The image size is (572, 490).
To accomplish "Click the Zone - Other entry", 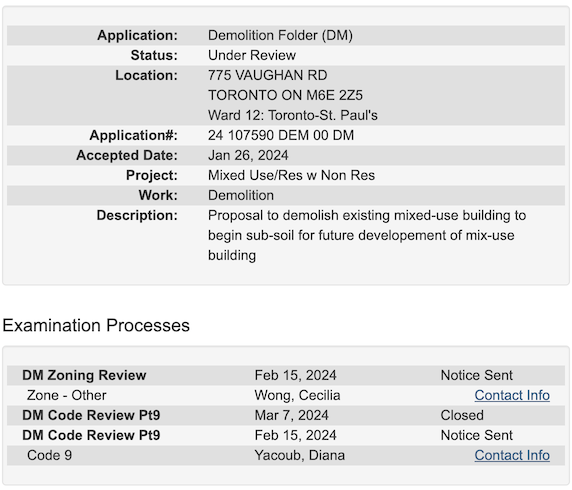I will tap(67, 395).
